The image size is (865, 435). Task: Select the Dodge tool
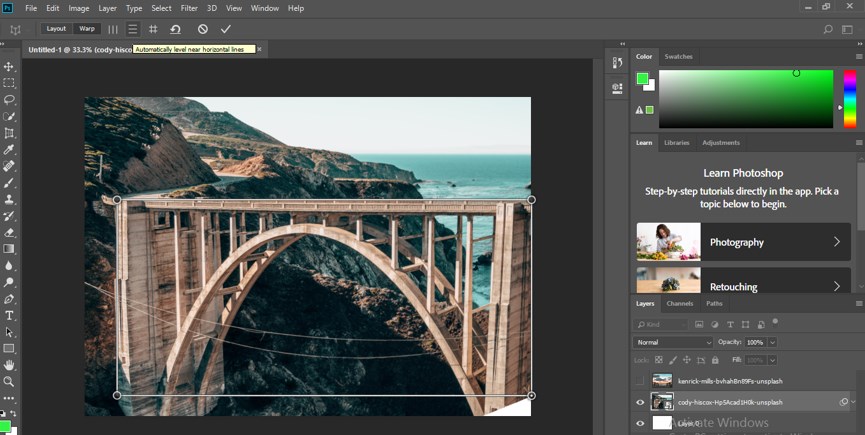(9, 282)
